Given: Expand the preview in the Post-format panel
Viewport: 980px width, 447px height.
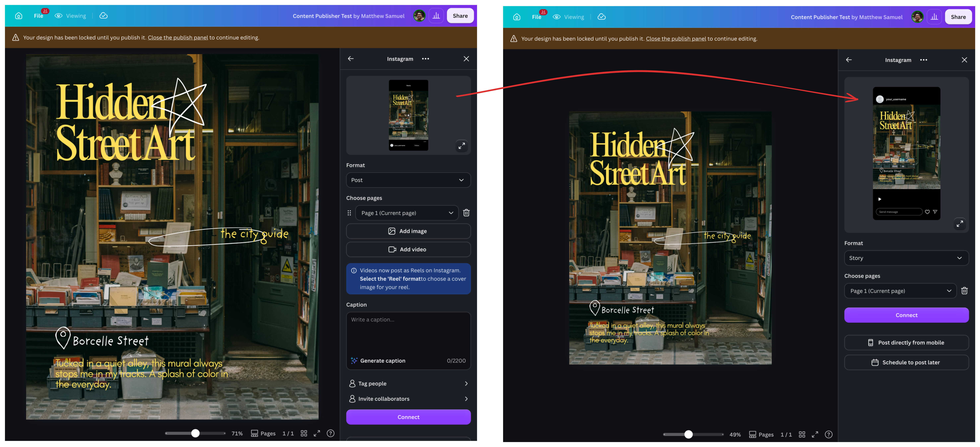Looking at the screenshot, I should point(461,146).
